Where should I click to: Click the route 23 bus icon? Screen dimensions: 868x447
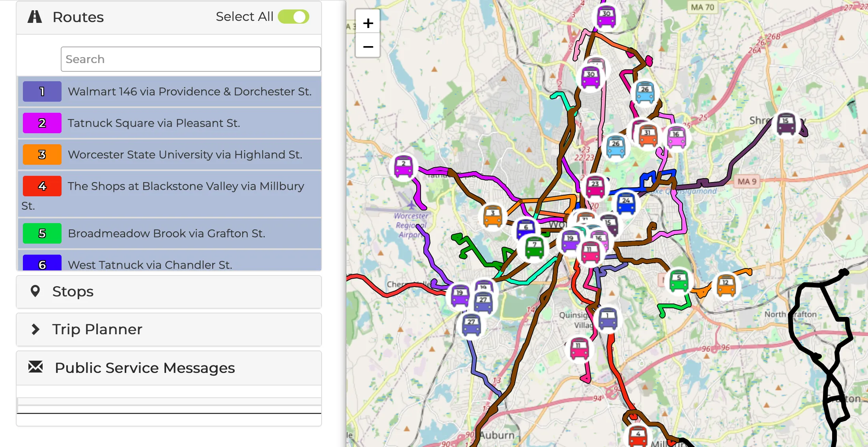(x=595, y=186)
